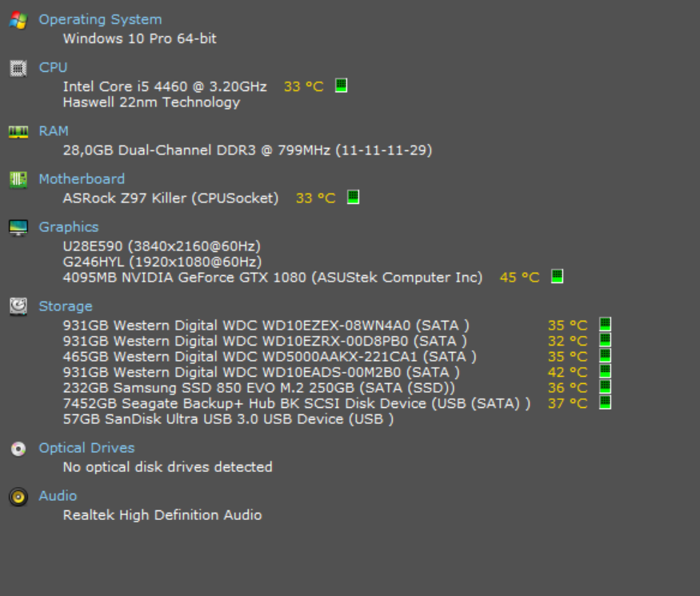Click the temperature indicator for the WD10EZRX drive

tap(606, 340)
